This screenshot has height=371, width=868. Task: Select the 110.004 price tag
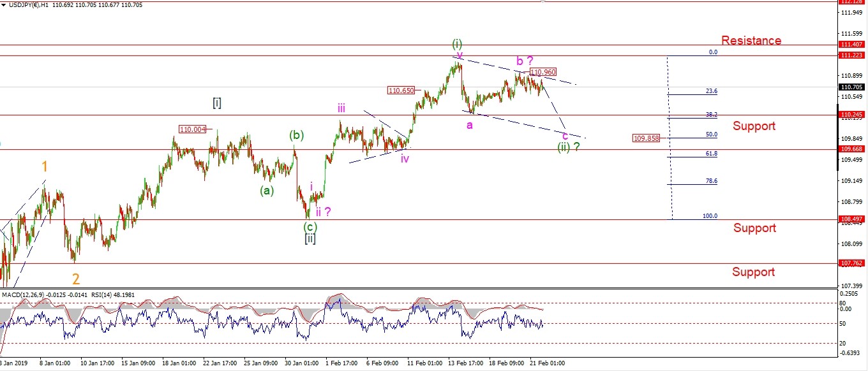(193, 129)
